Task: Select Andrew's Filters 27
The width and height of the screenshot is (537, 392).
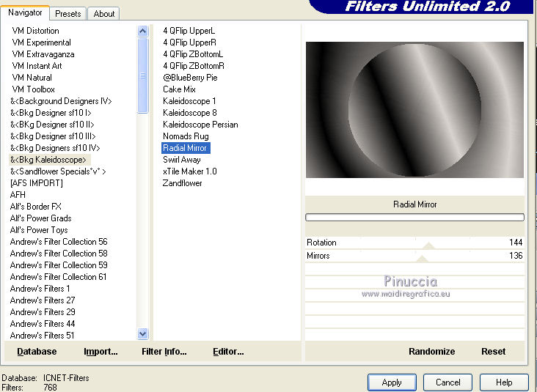Action: pos(43,300)
